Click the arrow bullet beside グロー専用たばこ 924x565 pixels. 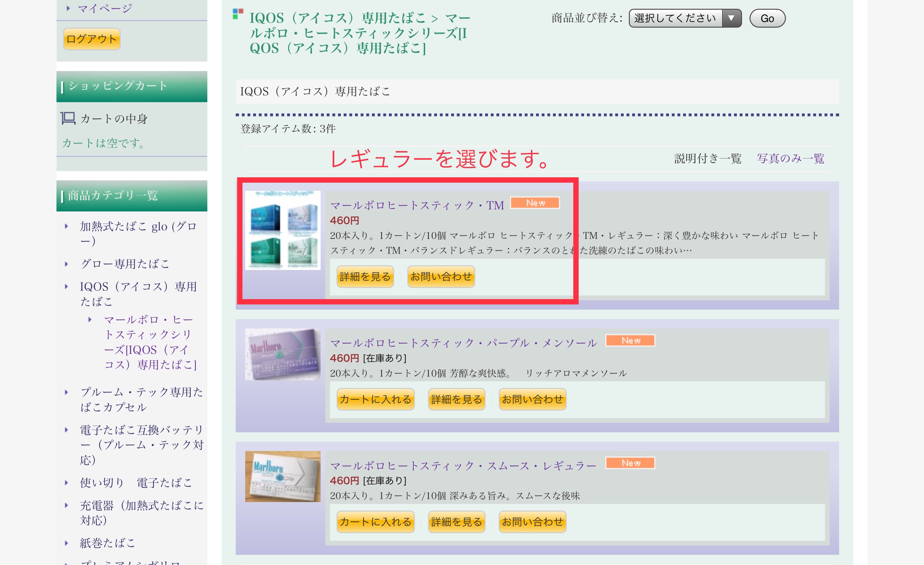[x=66, y=264]
